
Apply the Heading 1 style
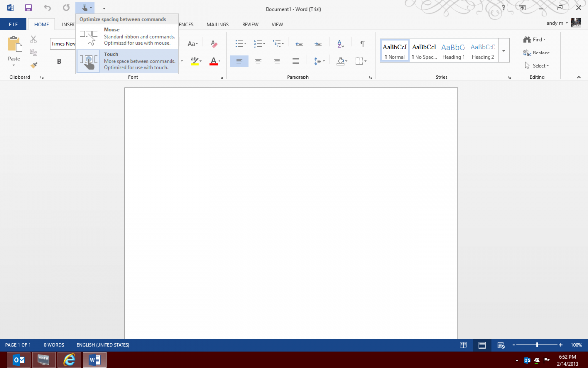click(x=453, y=50)
